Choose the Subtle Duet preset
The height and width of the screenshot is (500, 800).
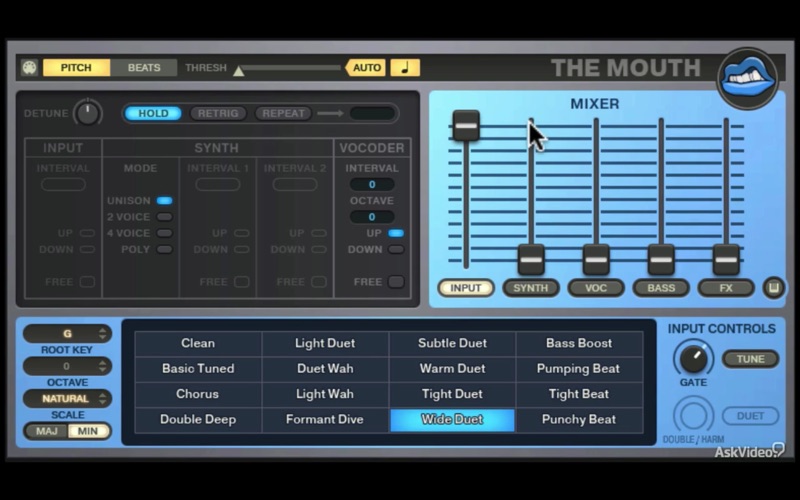(x=452, y=343)
